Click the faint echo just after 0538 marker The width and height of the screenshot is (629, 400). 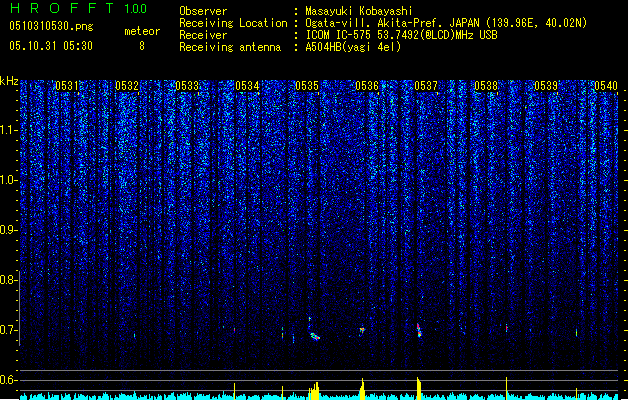click(507, 328)
